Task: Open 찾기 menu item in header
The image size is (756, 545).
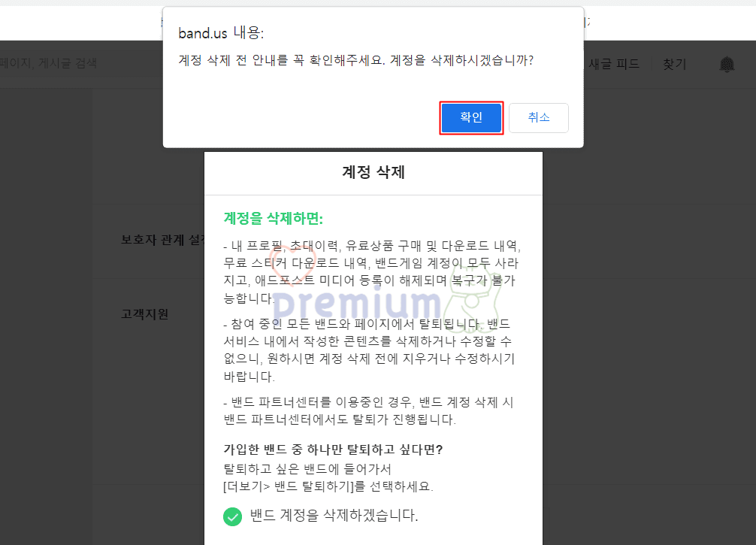Action: pos(675,64)
